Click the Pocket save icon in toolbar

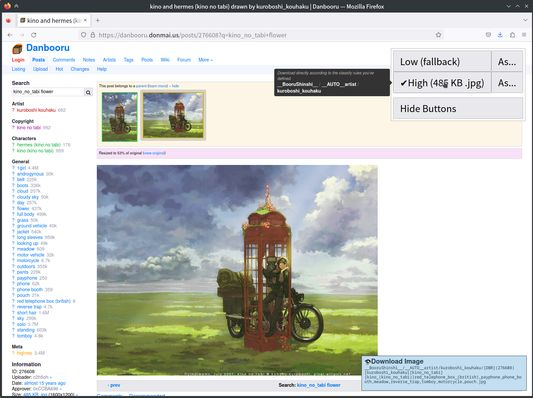click(x=488, y=35)
